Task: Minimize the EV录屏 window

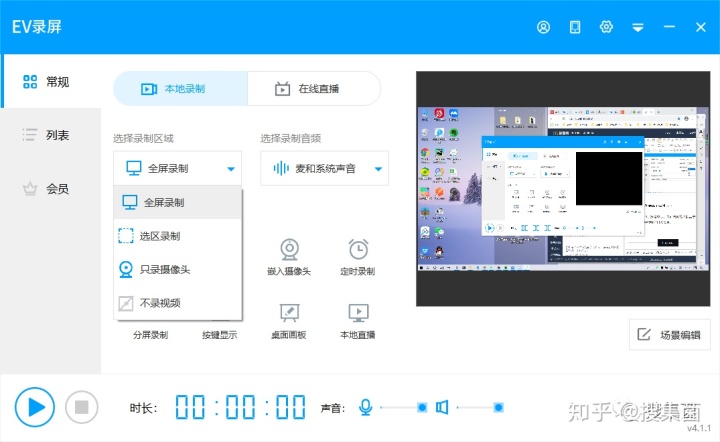Action: tap(669, 27)
